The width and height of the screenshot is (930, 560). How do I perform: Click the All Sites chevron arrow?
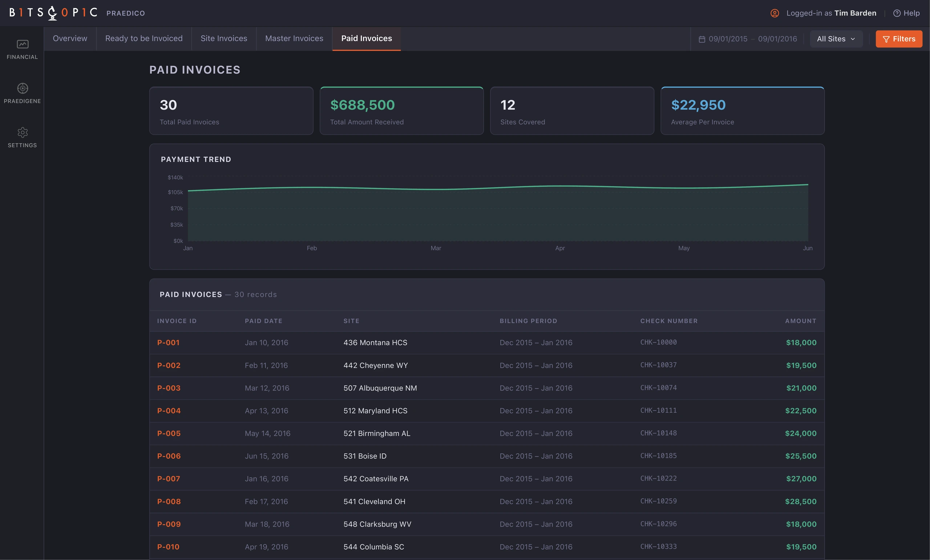853,39
